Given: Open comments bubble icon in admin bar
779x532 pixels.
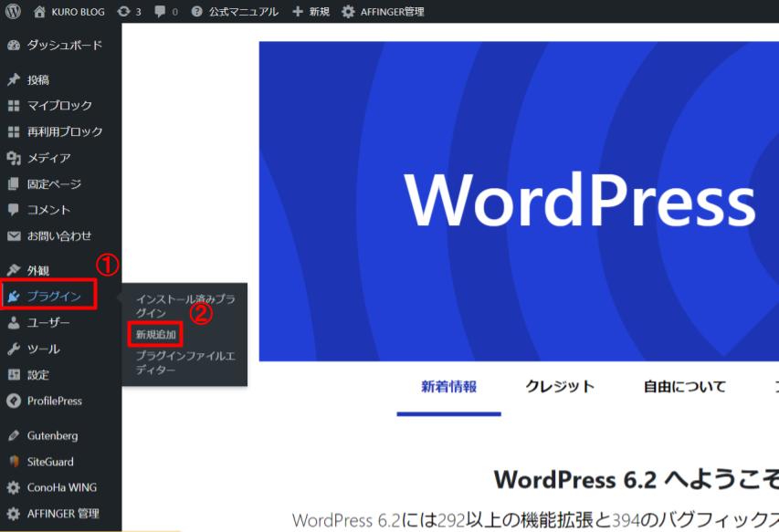Looking at the screenshot, I should pyautogui.click(x=160, y=12).
